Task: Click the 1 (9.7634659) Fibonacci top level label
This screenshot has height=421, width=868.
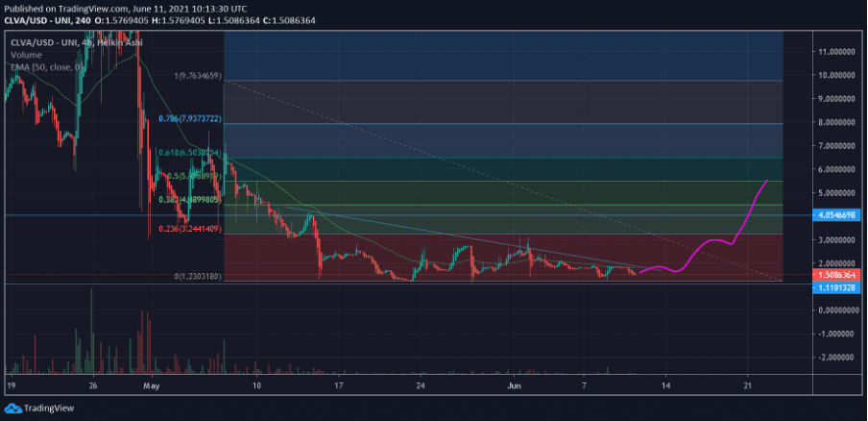Action: point(199,75)
